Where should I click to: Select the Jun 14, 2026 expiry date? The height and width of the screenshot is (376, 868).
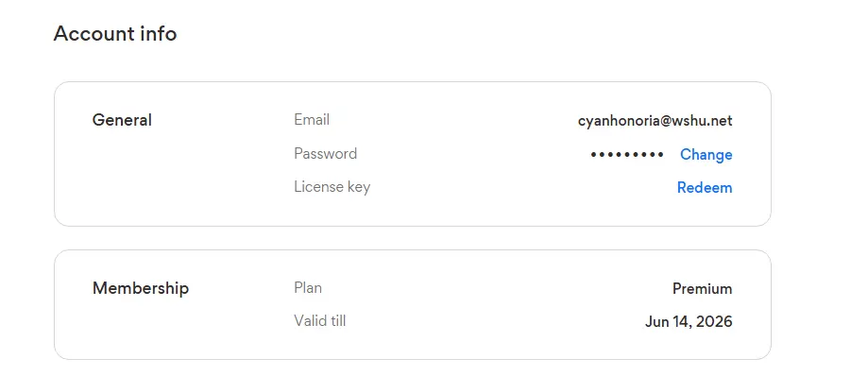689,322
